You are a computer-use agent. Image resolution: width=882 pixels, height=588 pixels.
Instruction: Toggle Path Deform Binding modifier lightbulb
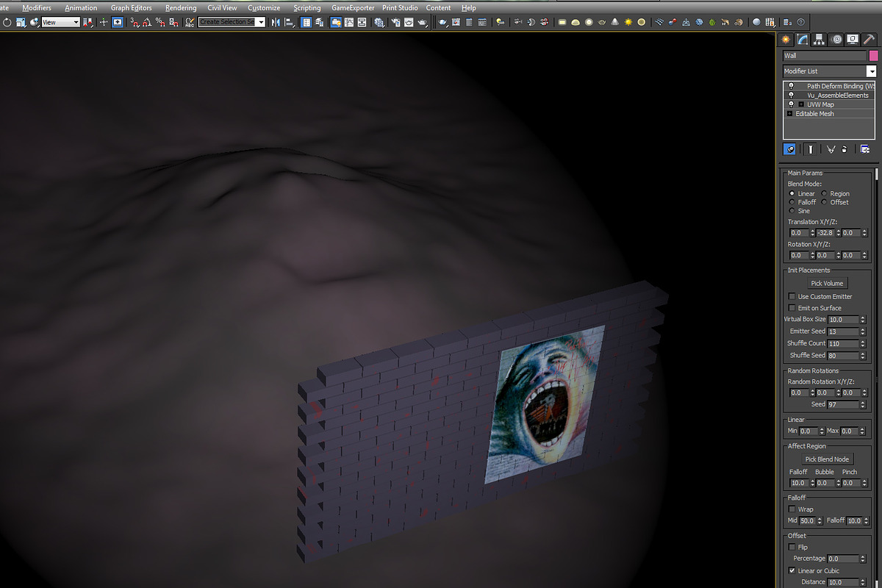point(790,86)
